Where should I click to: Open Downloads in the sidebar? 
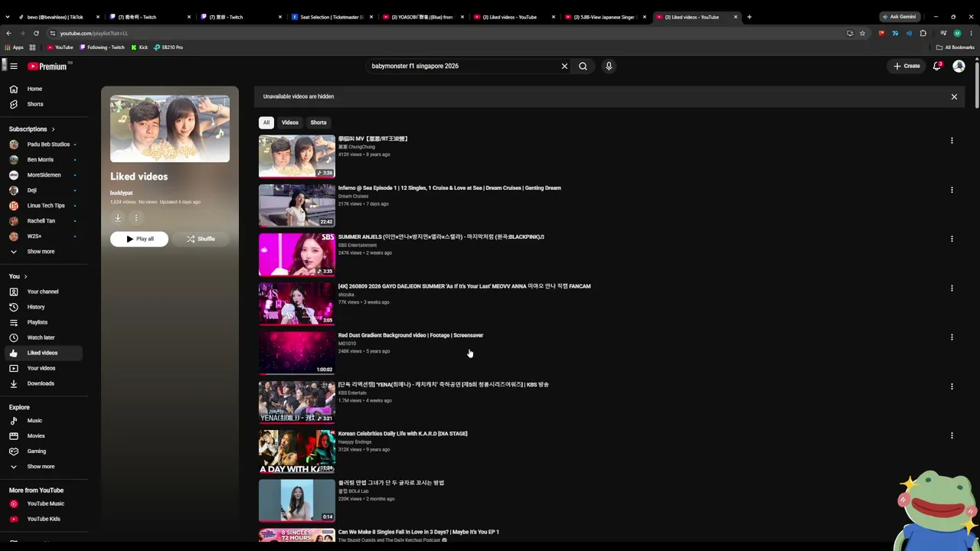pos(42,383)
